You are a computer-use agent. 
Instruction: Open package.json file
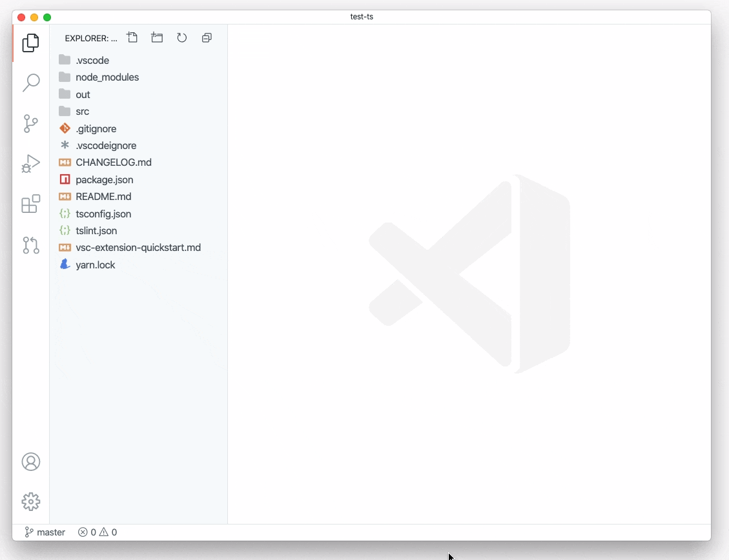pos(104,180)
